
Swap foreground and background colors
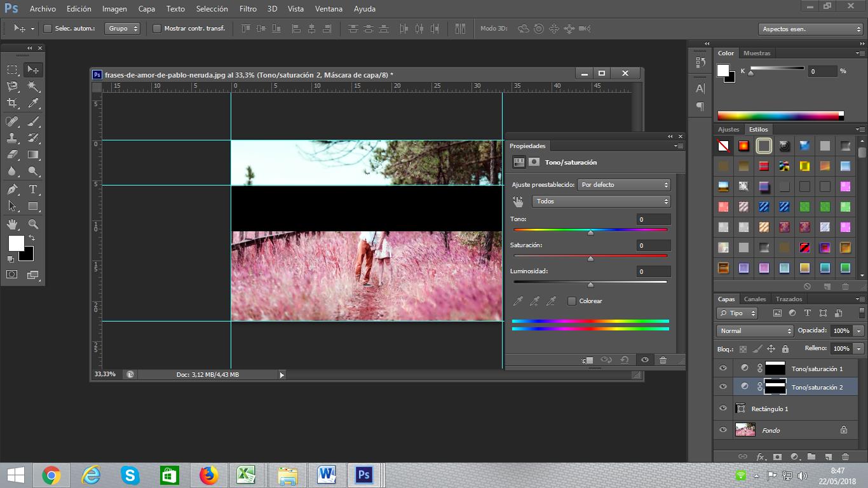point(31,238)
